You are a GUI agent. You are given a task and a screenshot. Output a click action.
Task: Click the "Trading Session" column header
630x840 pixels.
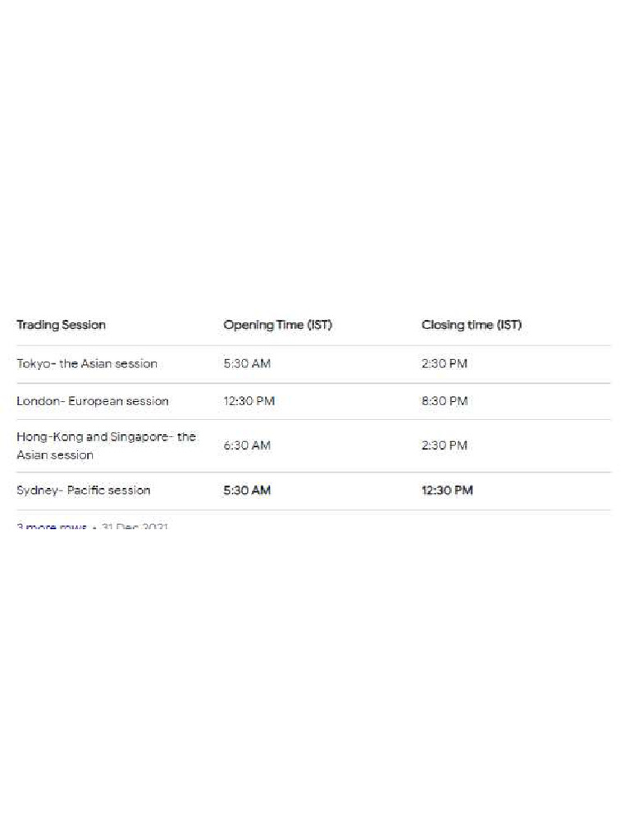(62, 325)
